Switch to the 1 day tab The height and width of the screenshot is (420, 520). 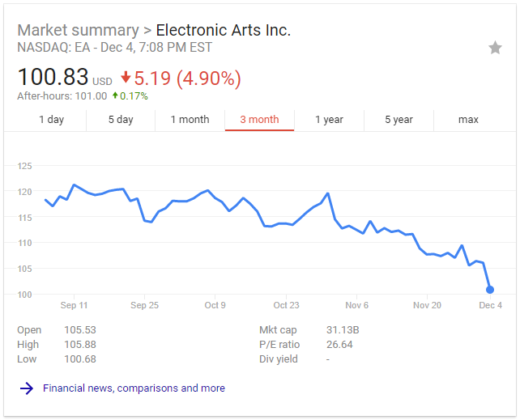[x=51, y=120]
